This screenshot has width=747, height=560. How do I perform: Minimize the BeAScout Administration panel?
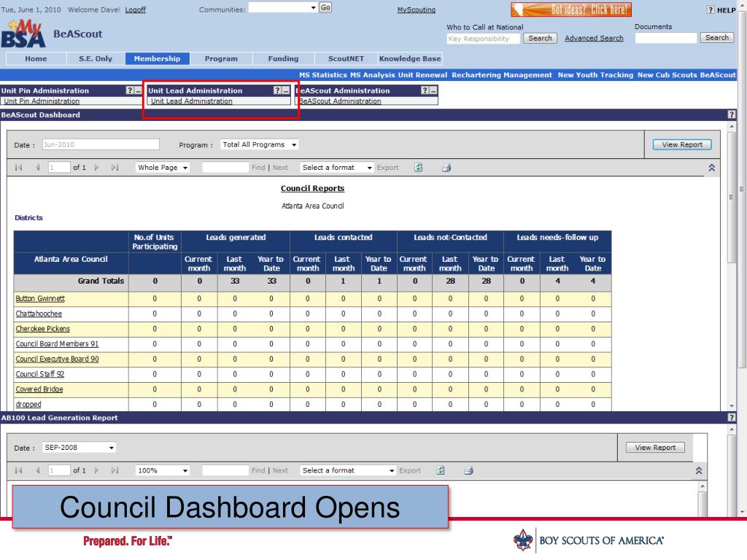(x=433, y=90)
